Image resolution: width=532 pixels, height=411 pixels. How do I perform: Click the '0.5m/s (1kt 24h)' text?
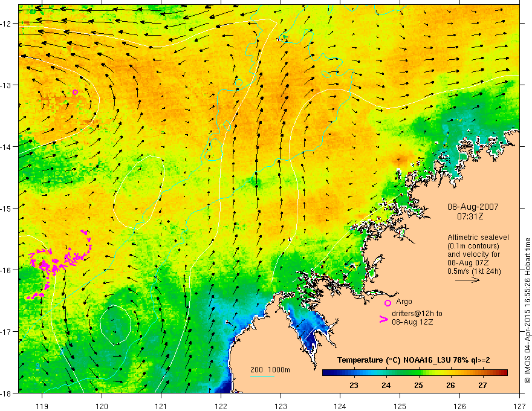tap(474, 271)
